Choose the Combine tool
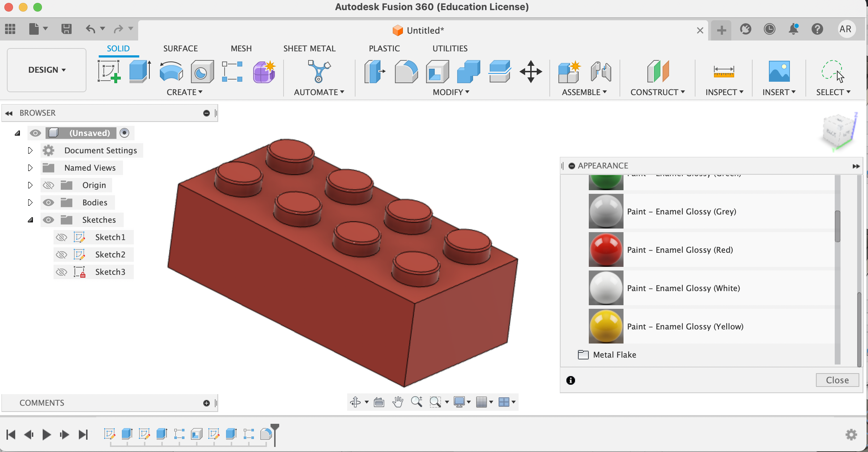The height and width of the screenshot is (452, 868). pos(468,71)
